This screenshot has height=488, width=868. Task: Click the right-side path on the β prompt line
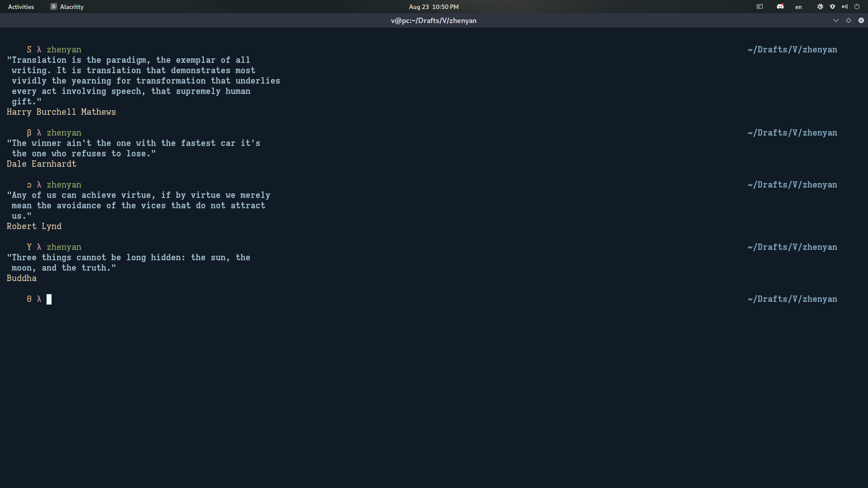(x=792, y=133)
